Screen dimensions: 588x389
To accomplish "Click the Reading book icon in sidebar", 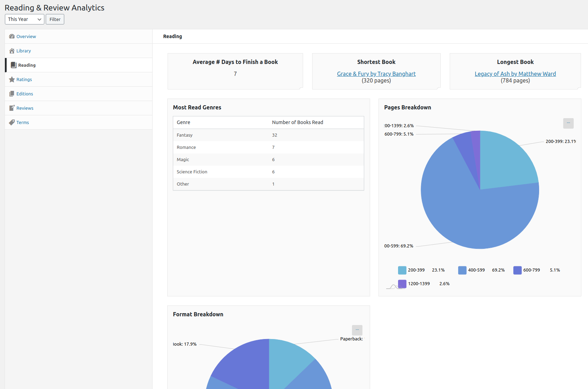I will coord(14,65).
